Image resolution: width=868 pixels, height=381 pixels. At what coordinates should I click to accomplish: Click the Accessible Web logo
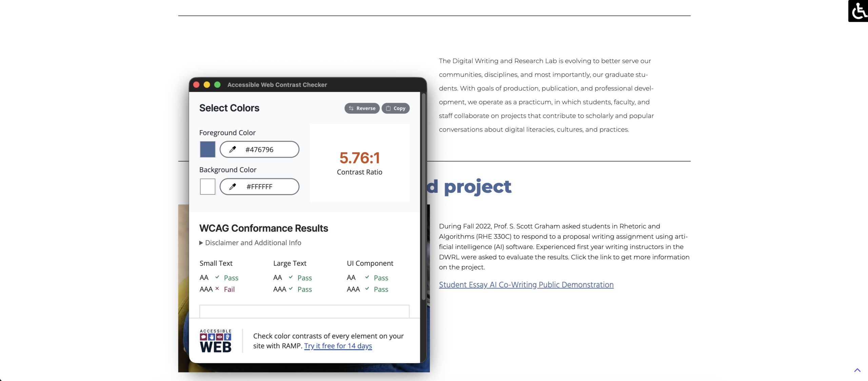216,341
